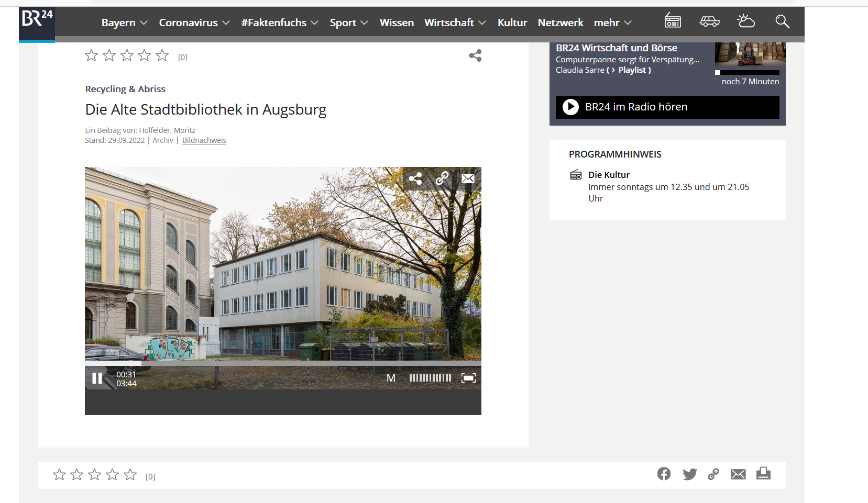Open the Wissen menu item

point(397,23)
